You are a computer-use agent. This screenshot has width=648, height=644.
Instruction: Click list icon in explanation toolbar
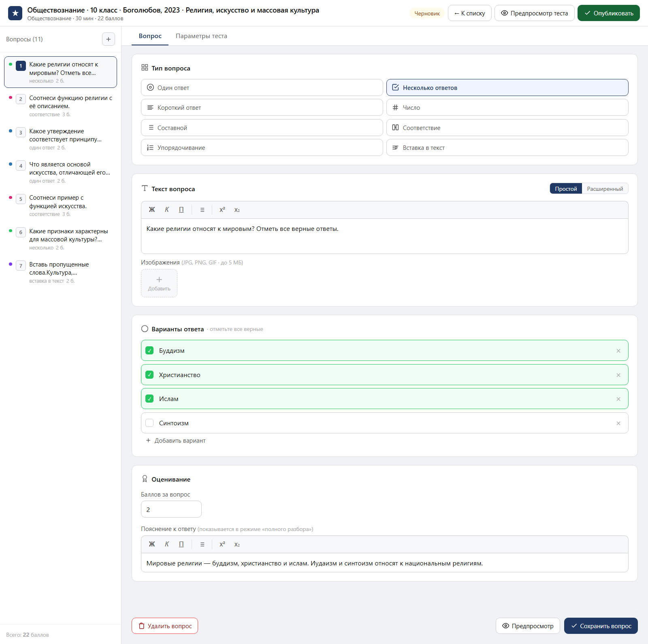point(202,544)
